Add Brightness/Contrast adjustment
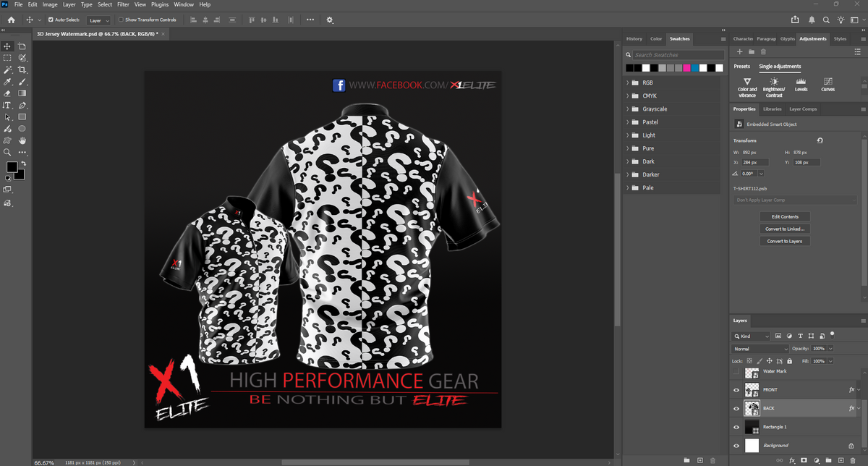The height and width of the screenshot is (466, 868). 774,88
